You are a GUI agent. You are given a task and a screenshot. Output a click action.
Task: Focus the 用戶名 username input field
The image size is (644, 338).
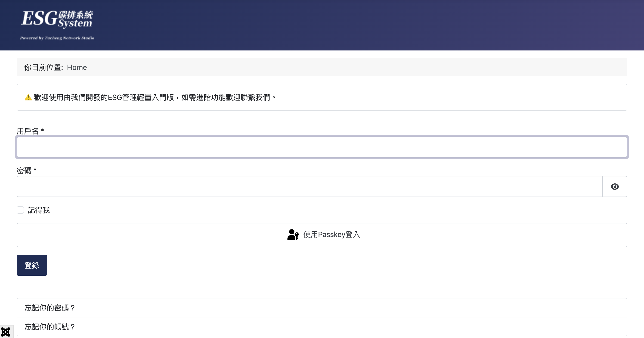[322, 147]
